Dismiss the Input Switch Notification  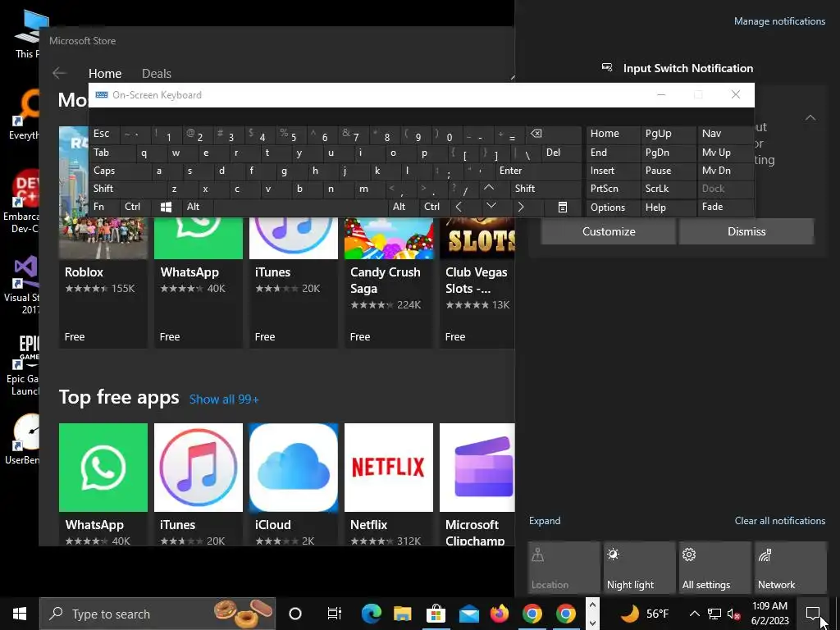click(x=746, y=231)
